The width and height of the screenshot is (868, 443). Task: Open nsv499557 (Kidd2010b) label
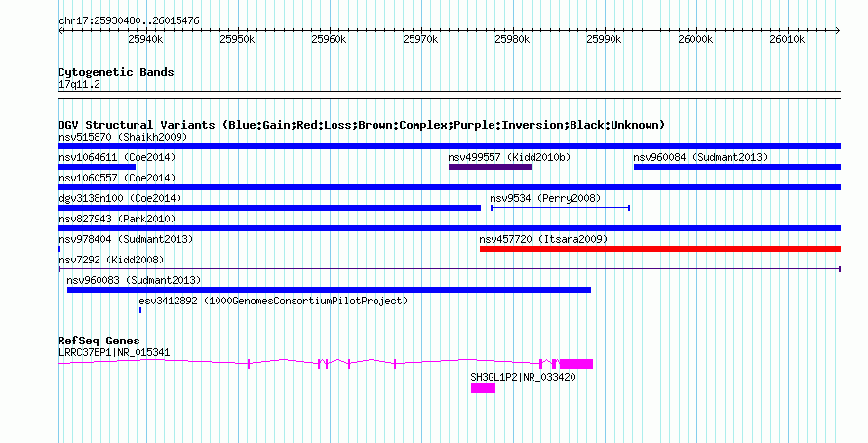coord(509,157)
